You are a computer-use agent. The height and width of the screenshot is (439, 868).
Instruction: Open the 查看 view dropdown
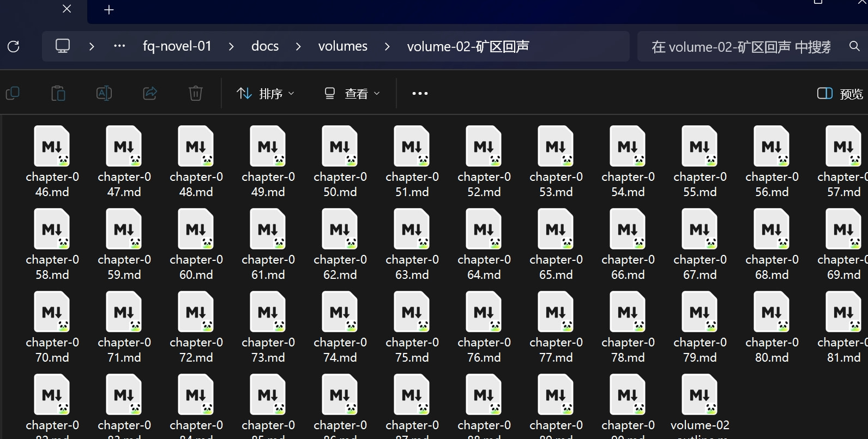point(352,94)
